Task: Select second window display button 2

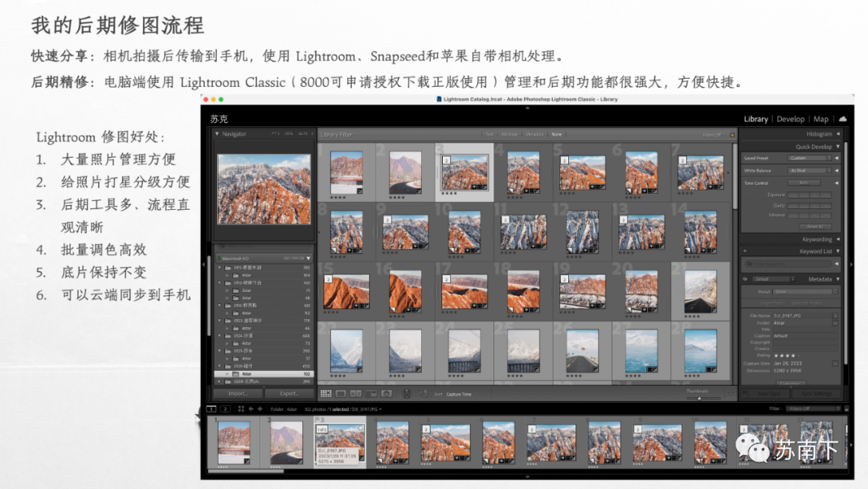Action: (x=225, y=409)
